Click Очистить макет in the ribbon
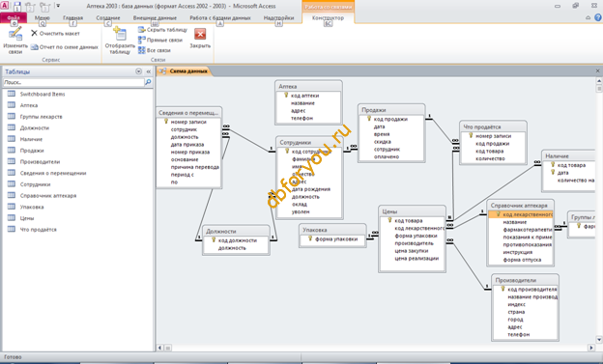Screen dimensions: 603x364 point(55,34)
